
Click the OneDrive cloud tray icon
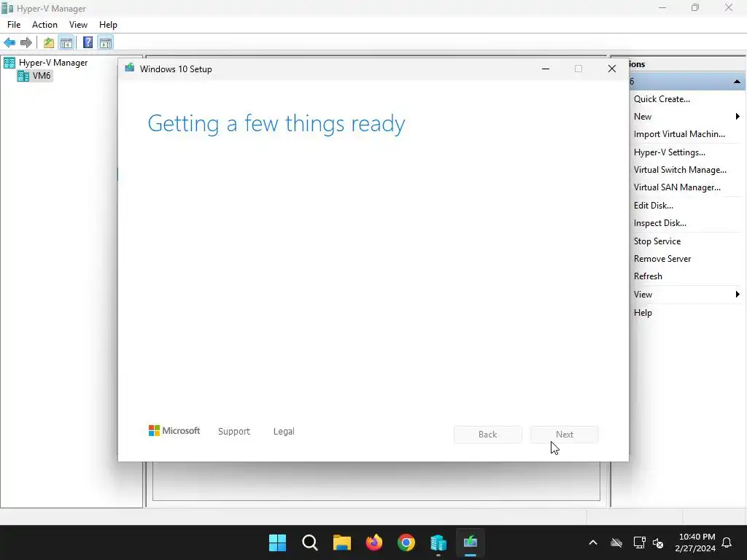tap(616, 542)
